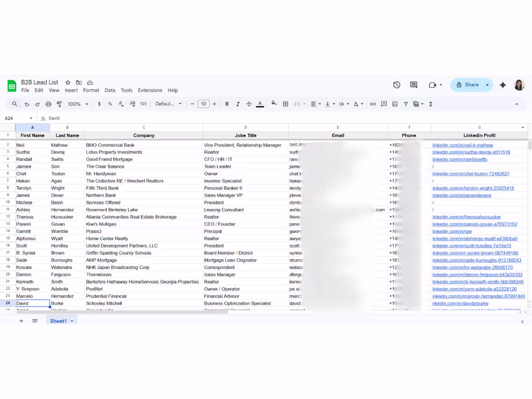Viewport: 532px width, 399px height.
Task: Insert a link
Action: [x=373, y=104]
